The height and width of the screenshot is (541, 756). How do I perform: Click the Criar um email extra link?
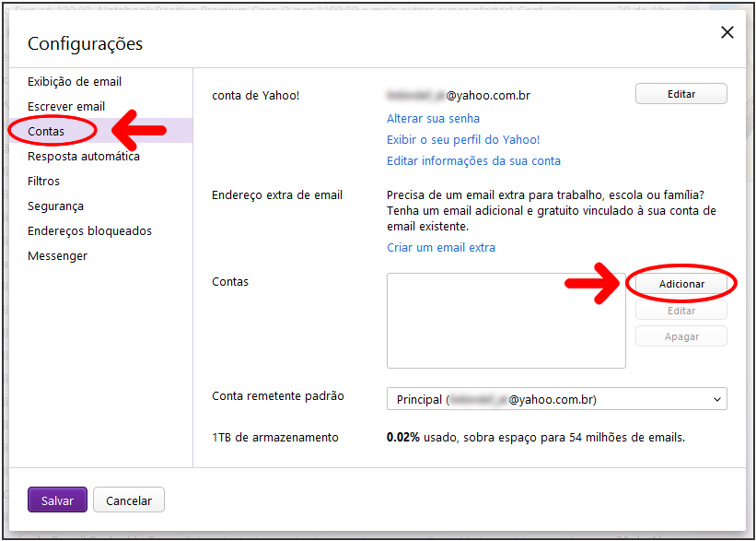pos(441,247)
